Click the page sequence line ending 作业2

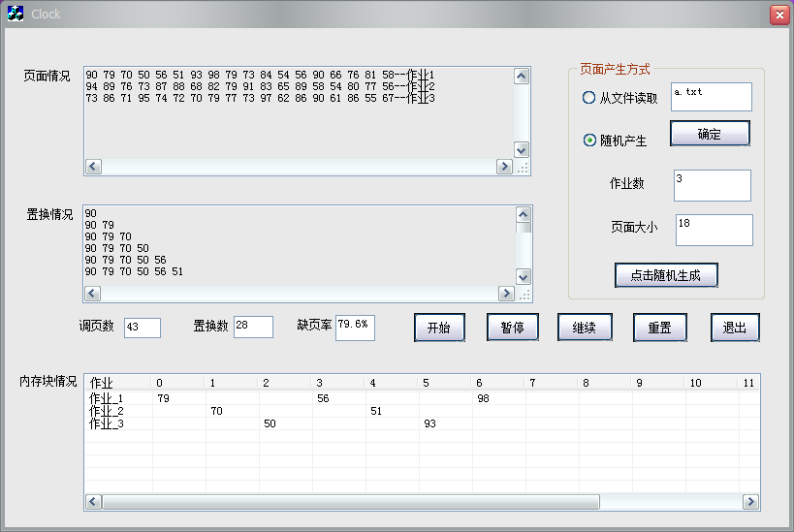point(260,86)
